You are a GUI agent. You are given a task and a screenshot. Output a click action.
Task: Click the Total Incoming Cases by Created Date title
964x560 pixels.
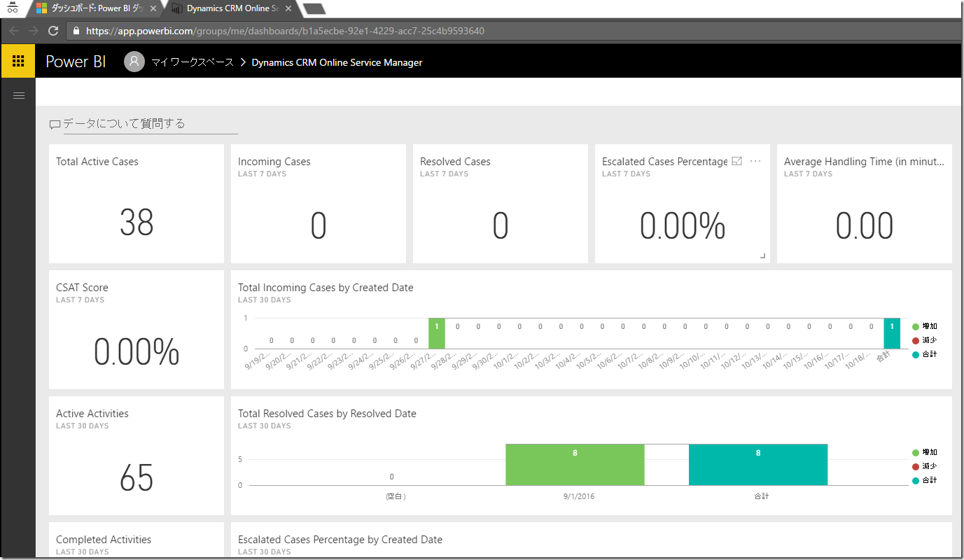click(x=326, y=288)
